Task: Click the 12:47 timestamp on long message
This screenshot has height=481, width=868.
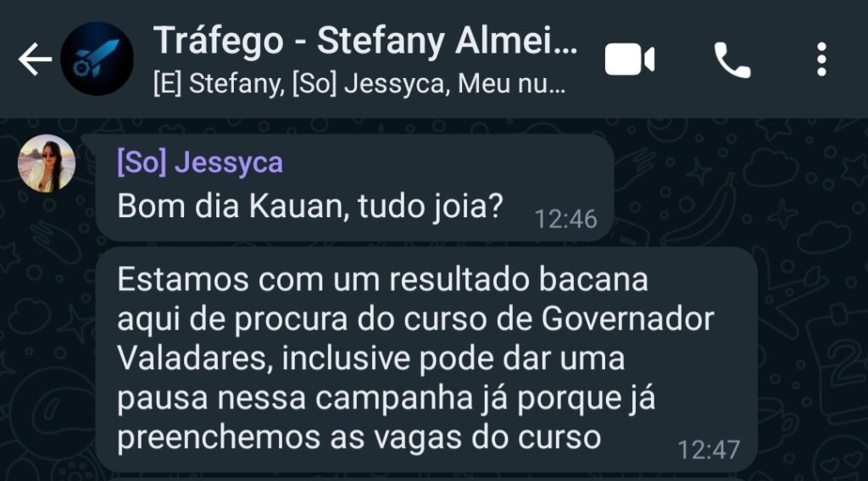Action: point(709,450)
